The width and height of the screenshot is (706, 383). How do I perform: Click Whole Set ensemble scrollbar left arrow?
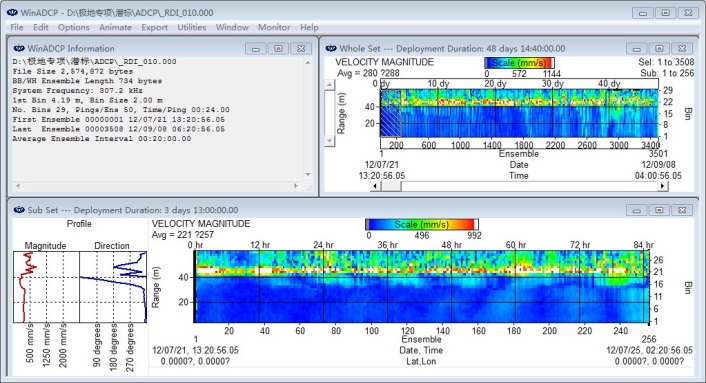pos(376,186)
